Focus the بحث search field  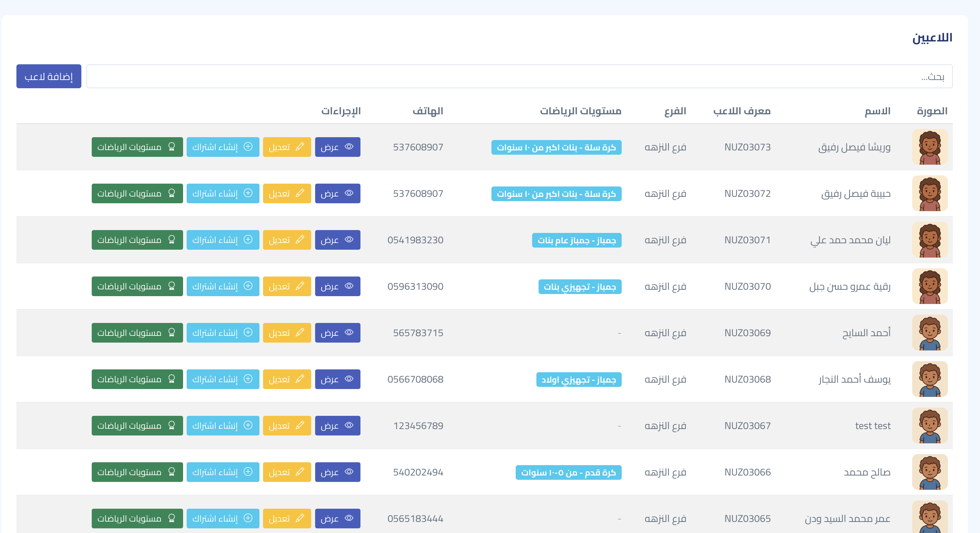(519, 76)
